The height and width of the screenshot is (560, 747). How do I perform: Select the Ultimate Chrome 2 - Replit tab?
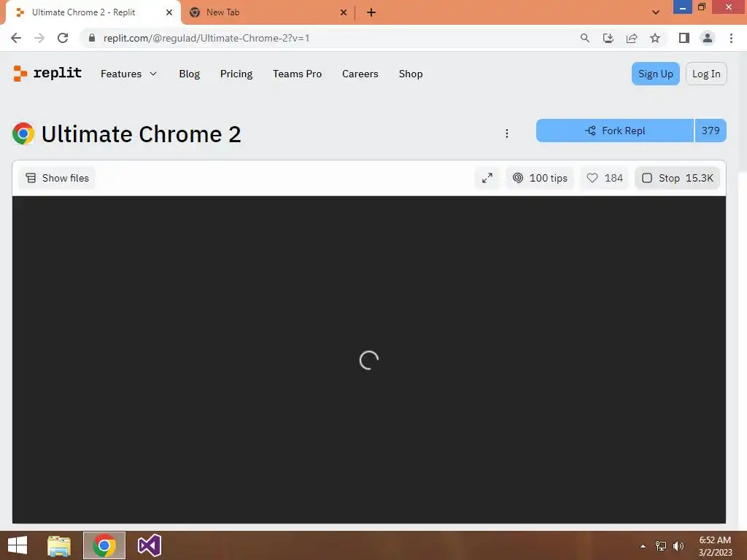[x=93, y=12]
